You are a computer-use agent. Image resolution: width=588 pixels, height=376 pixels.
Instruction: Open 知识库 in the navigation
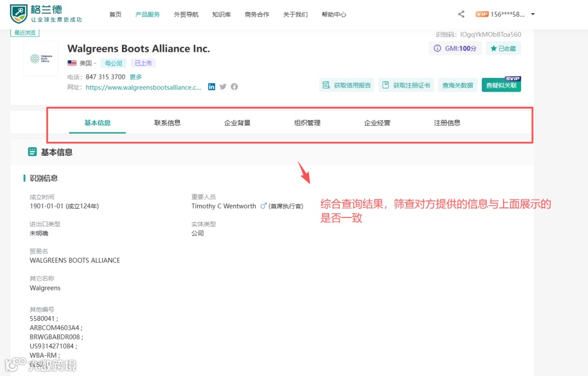click(221, 15)
